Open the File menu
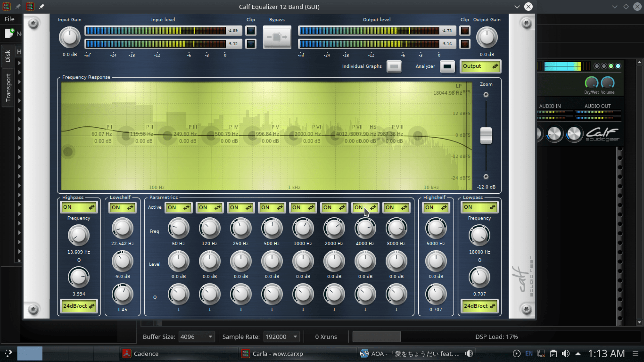 coord(9,19)
